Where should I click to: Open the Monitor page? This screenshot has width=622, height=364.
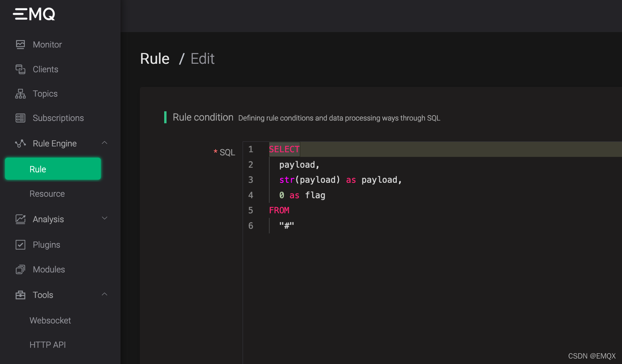point(47,44)
